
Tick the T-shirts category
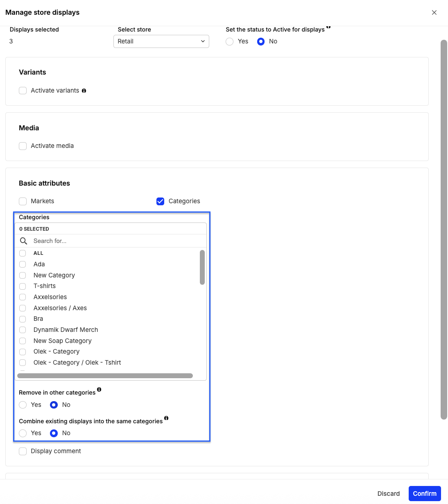click(x=23, y=286)
